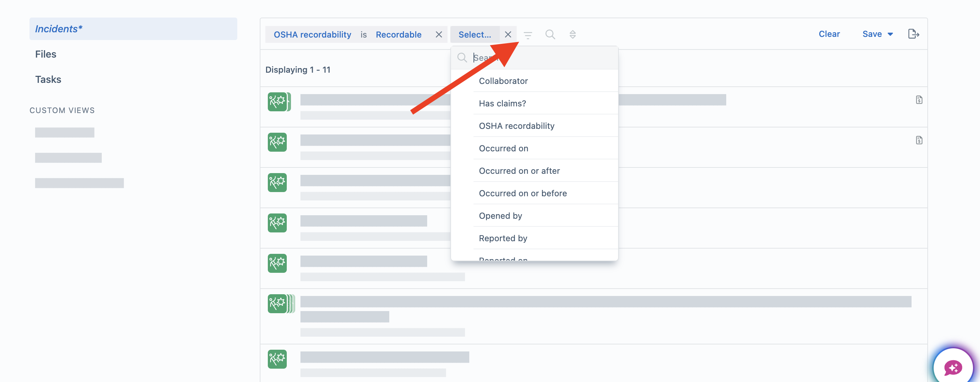Change the Recordable filter value
This screenshot has height=382, width=980.
pyautogui.click(x=398, y=35)
